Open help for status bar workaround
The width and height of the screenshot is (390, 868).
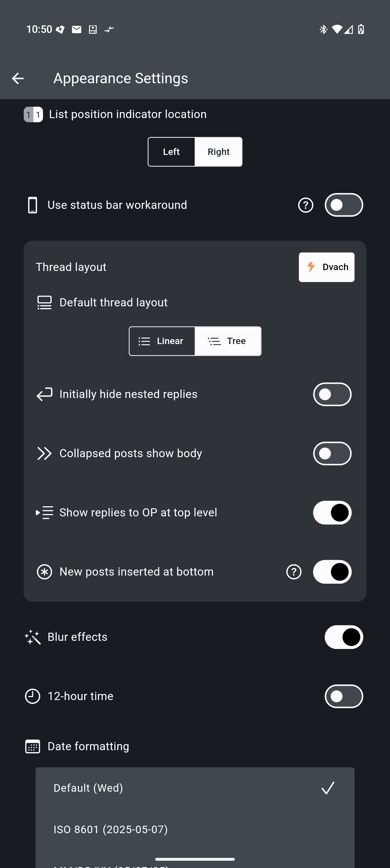pos(305,205)
